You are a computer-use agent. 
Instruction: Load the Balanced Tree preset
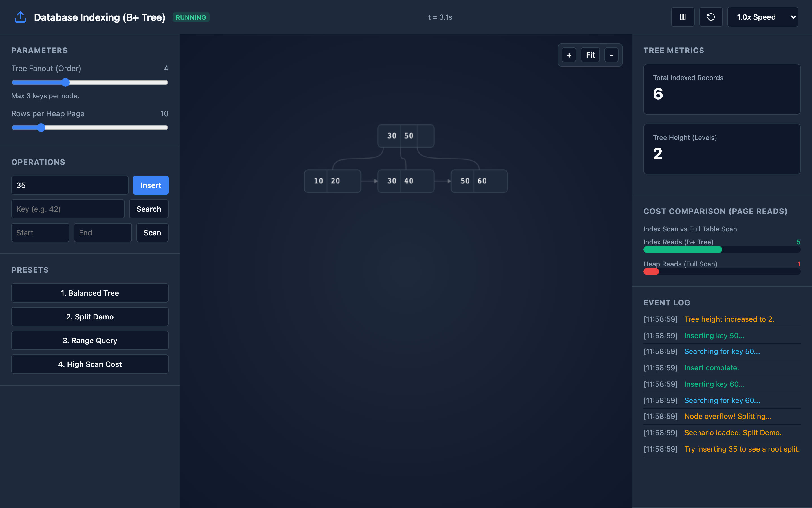[90, 293]
